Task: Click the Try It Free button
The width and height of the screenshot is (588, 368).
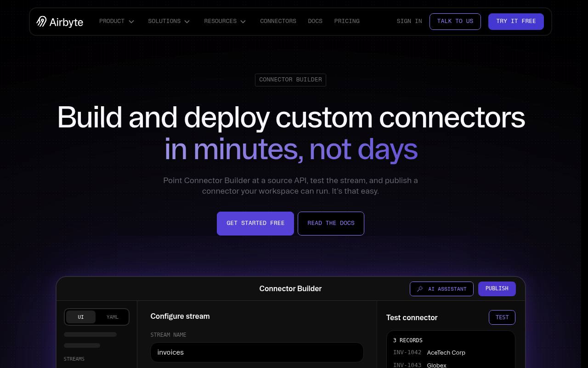Action: pyautogui.click(x=516, y=22)
